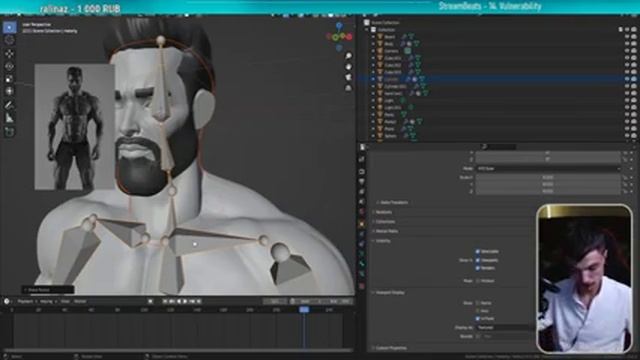Click the viewport pan hand icon
This screenshot has height=360, width=640.
pos(348,67)
